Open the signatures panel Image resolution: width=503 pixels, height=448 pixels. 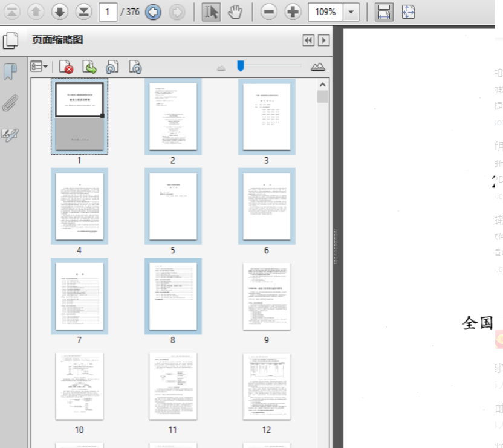click(x=10, y=134)
